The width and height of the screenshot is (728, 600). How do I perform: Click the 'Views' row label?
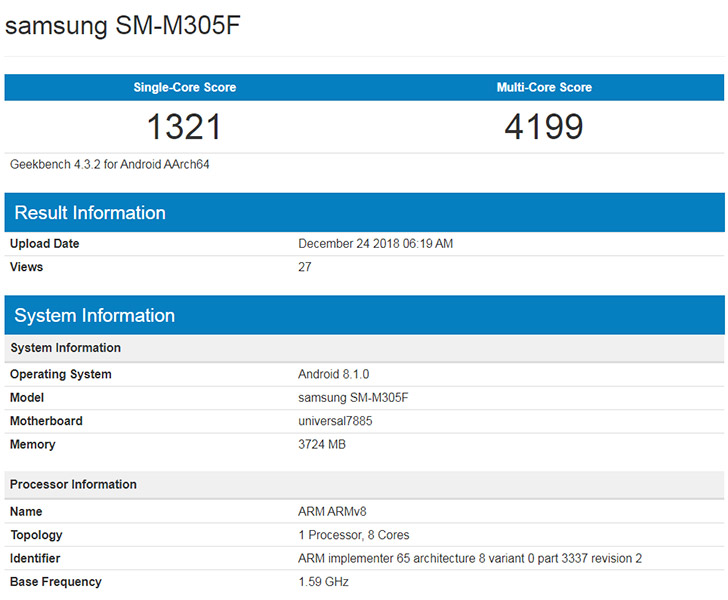pyautogui.click(x=26, y=267)
